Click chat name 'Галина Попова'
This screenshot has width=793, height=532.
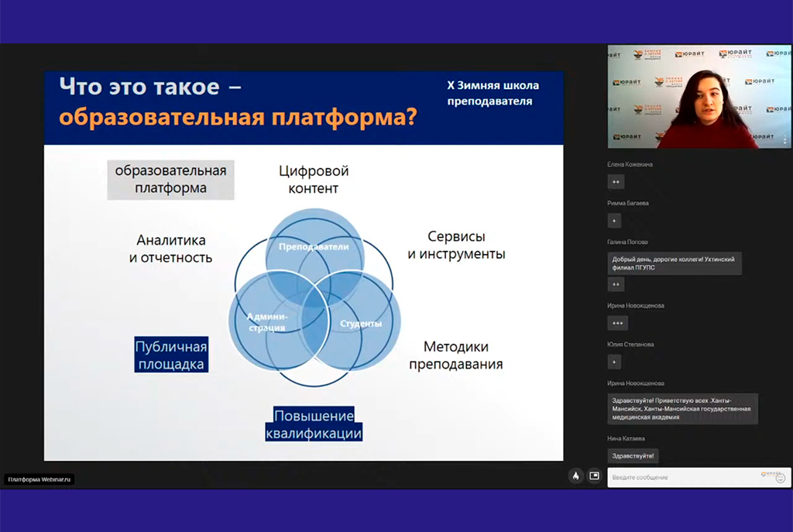627,242
